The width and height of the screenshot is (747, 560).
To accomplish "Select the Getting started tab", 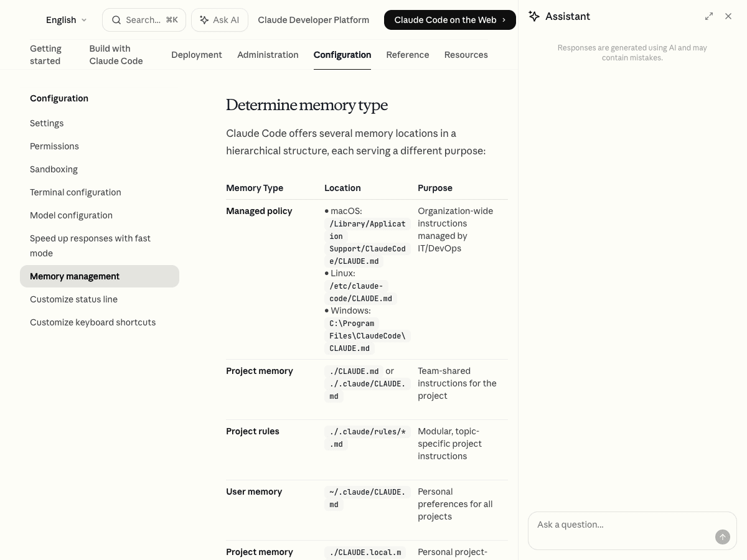I will click(x=45, y=55).
